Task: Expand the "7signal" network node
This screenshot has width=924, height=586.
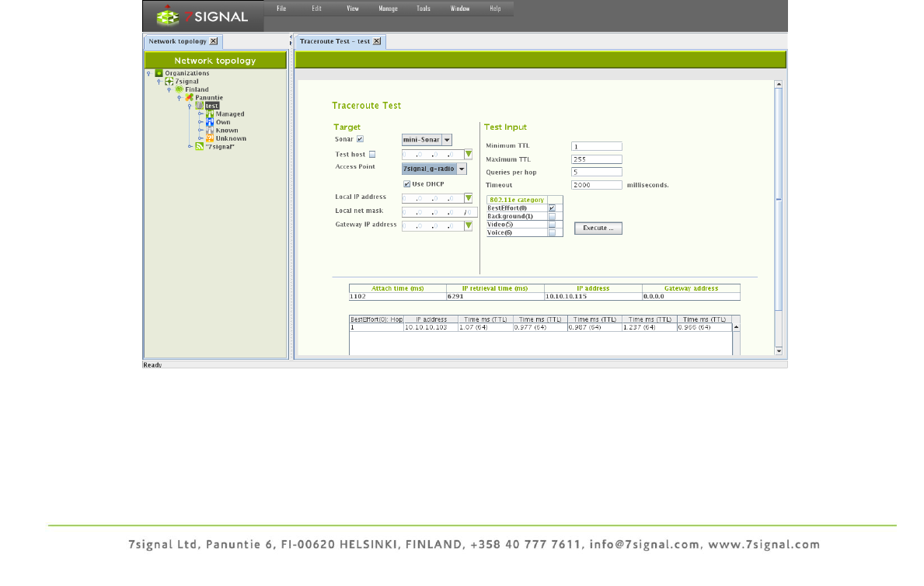Action: click(190, 146)
